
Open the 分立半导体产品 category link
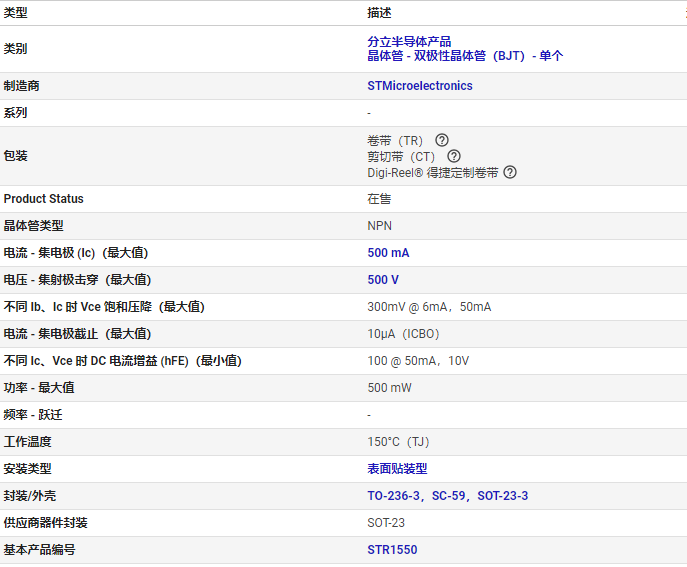(409, 42)
